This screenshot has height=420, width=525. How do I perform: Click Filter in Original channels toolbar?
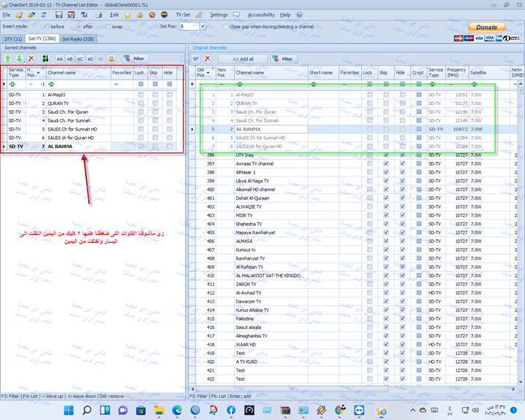coord(284,59)
